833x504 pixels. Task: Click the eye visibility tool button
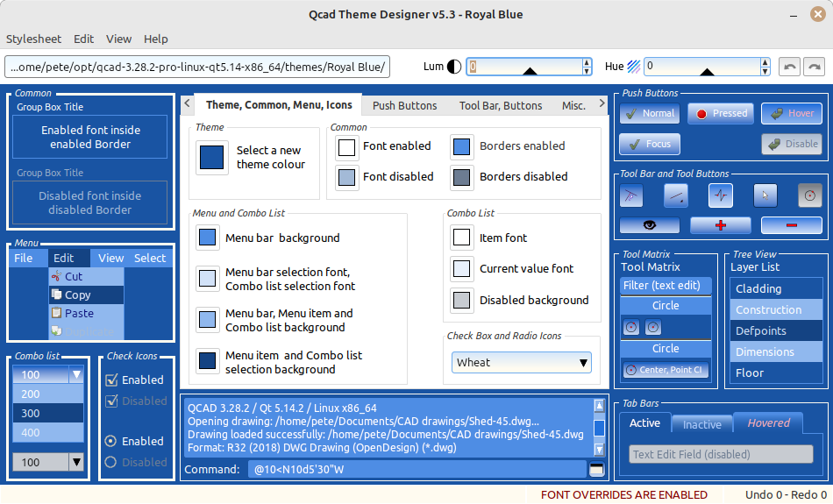[649, 225]
